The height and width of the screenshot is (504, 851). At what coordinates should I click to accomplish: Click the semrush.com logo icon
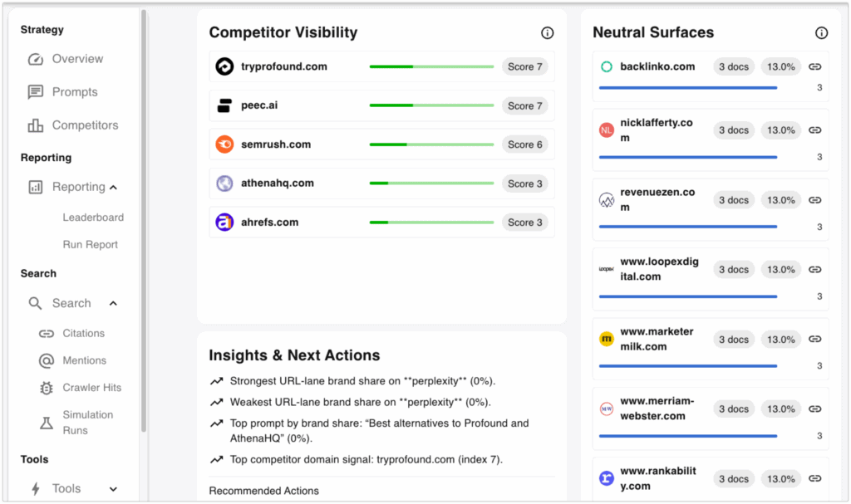(x=224, y=144)
